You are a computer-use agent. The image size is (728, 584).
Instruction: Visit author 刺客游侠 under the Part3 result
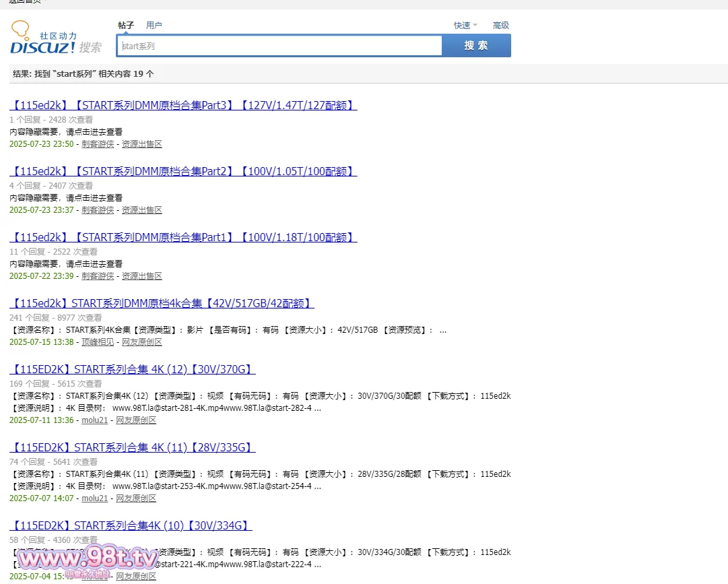98,144
